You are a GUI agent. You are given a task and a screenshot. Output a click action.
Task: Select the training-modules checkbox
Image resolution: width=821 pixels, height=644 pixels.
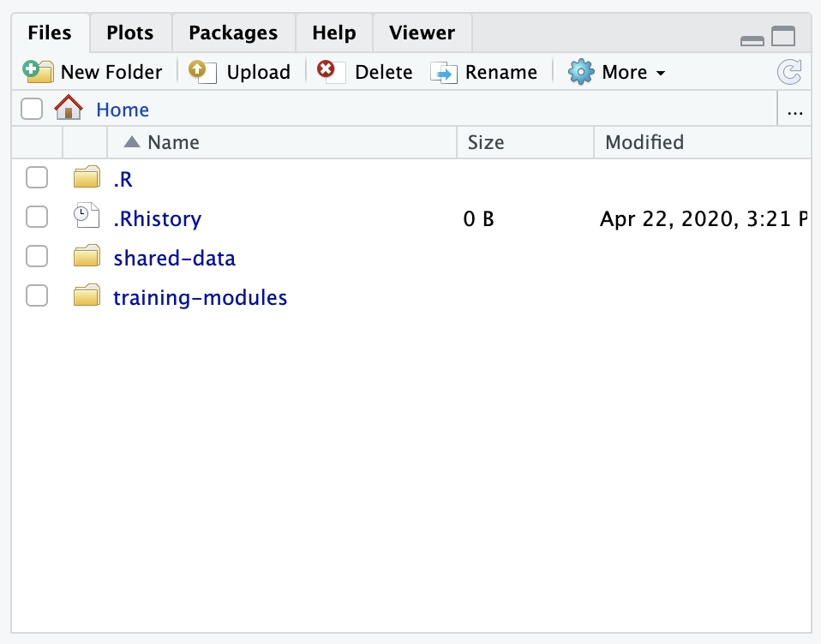(x=36, y=295)
